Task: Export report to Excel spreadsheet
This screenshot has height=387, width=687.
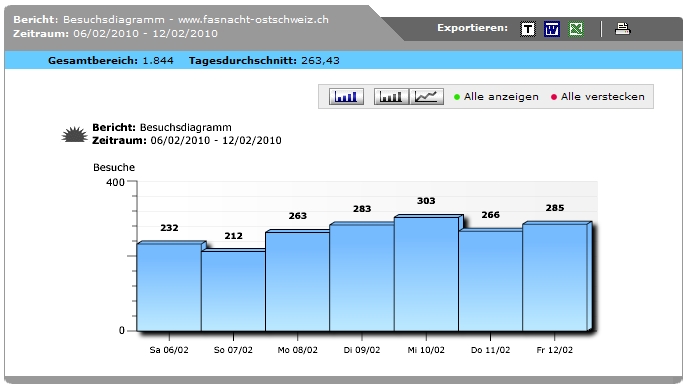Action: pos(576,29)
